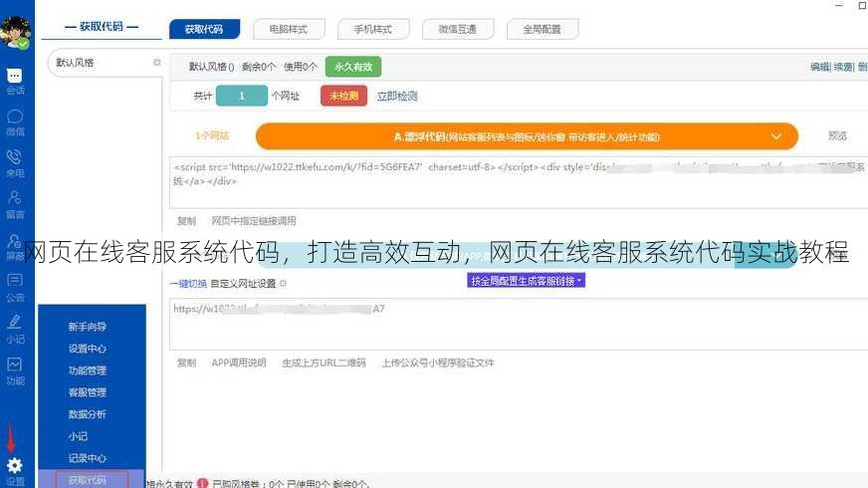Click 复制 beside APP调用说明

186,363
